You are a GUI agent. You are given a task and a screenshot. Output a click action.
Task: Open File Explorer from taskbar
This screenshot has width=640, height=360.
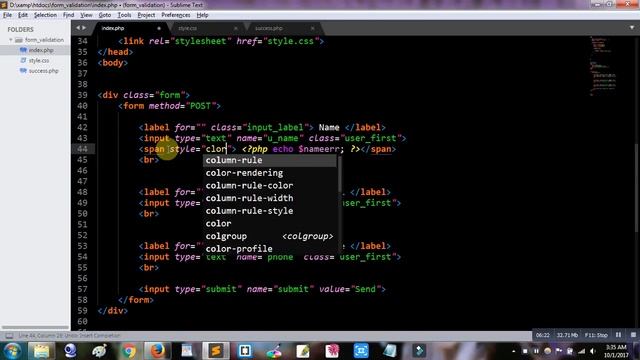(x=41, y=351)
